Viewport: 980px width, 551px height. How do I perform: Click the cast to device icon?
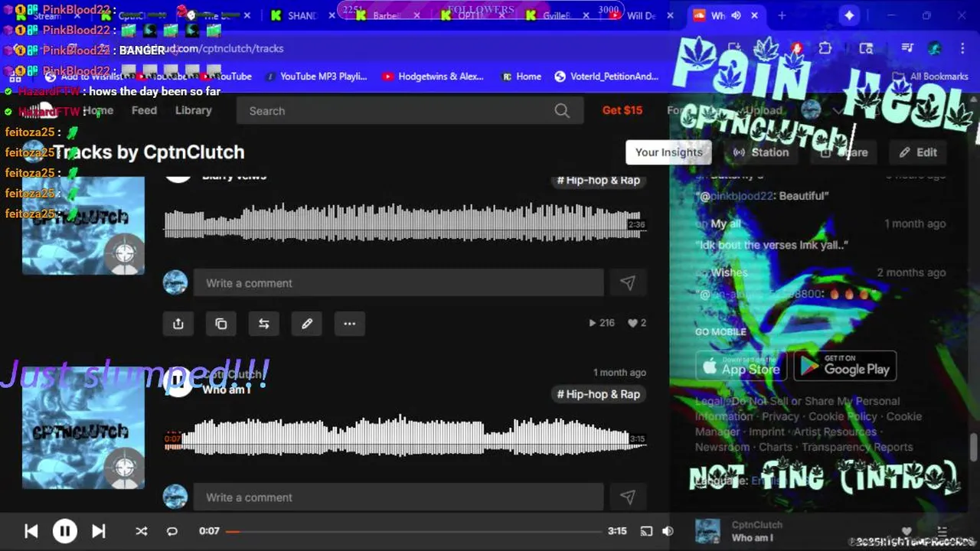coord(646,531)
